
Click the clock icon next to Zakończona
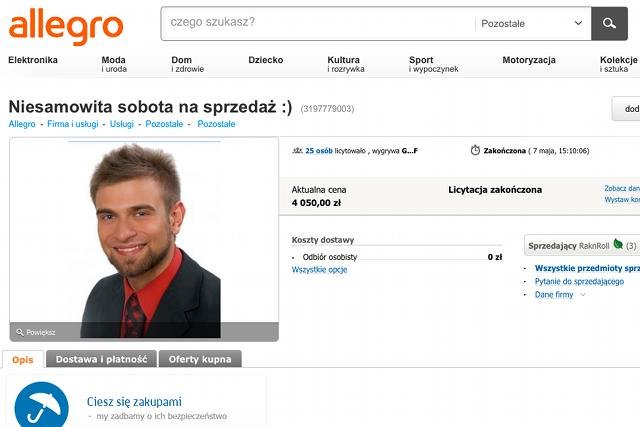(475, 150)
